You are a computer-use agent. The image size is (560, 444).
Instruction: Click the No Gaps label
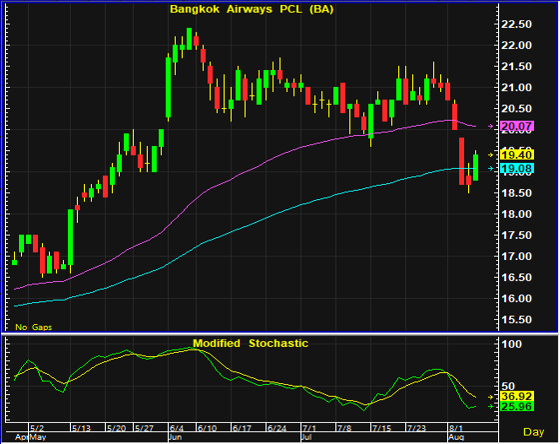[x=34, y=327]
